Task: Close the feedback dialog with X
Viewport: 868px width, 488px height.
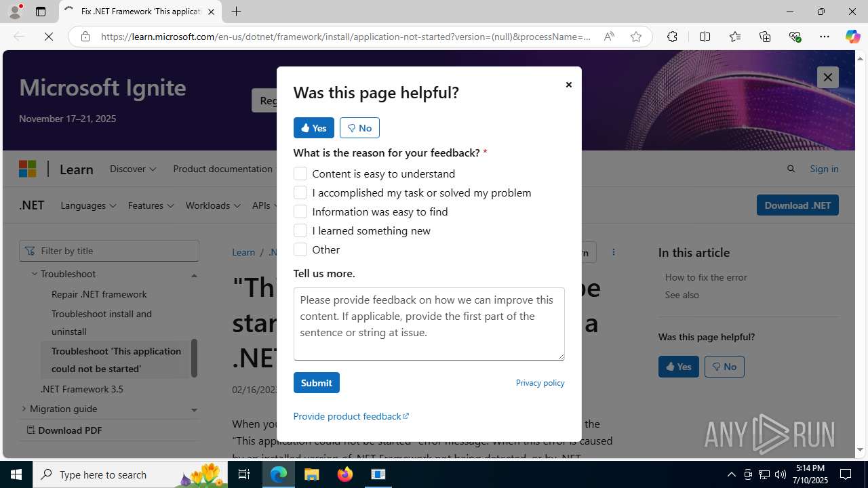Action: [x=568, y=85]
